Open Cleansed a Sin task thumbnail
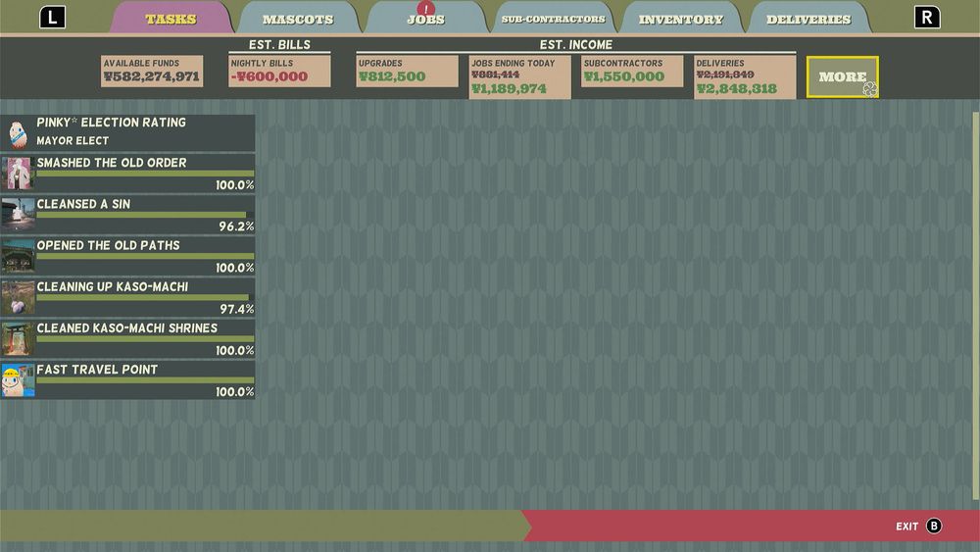Viewport: 980px width, 552px height. (18, 215)
